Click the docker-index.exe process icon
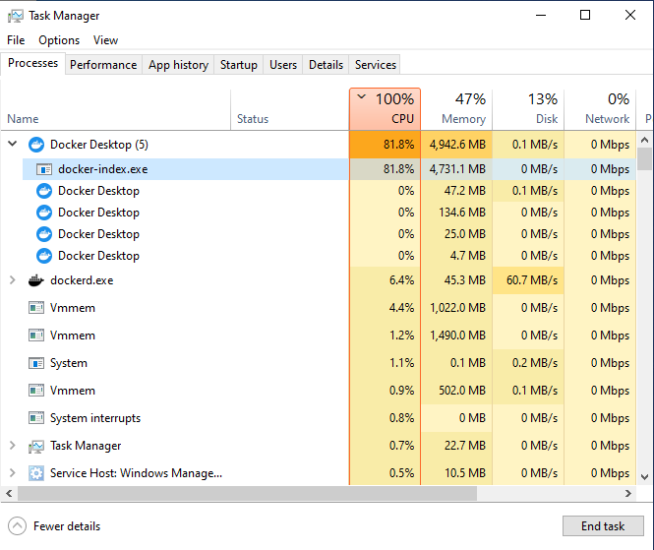The height and width of the screenshot is (550, 654). click(44, 169)
